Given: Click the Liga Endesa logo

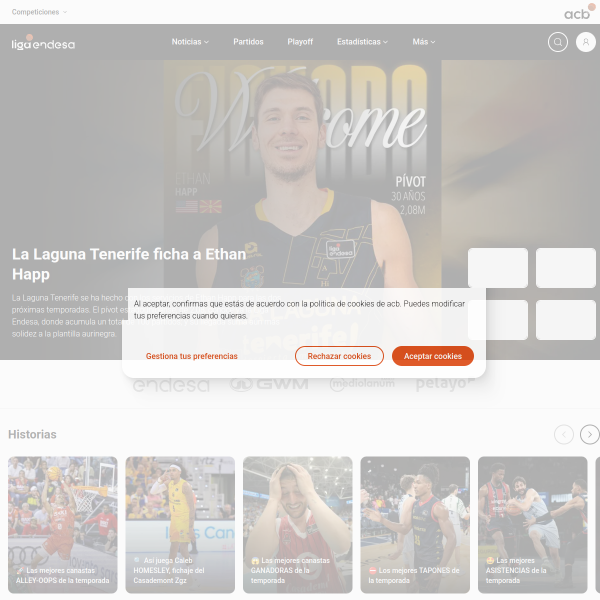Looking at the screenshot, I should [43, 43].
